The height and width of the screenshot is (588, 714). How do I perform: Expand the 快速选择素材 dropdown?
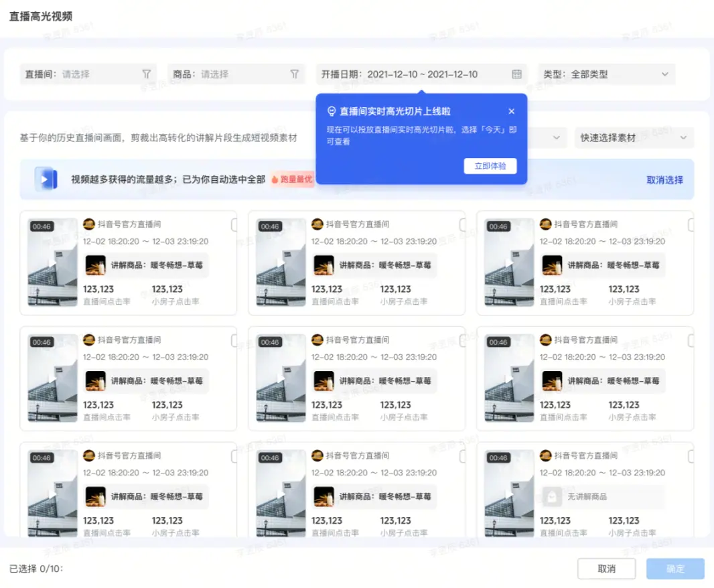pos(634,137)
